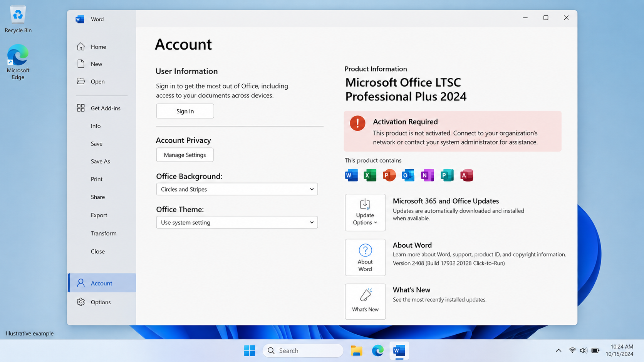Click the Get Add-ins grid icon
The image size is (644, 362).
point(80,108)
